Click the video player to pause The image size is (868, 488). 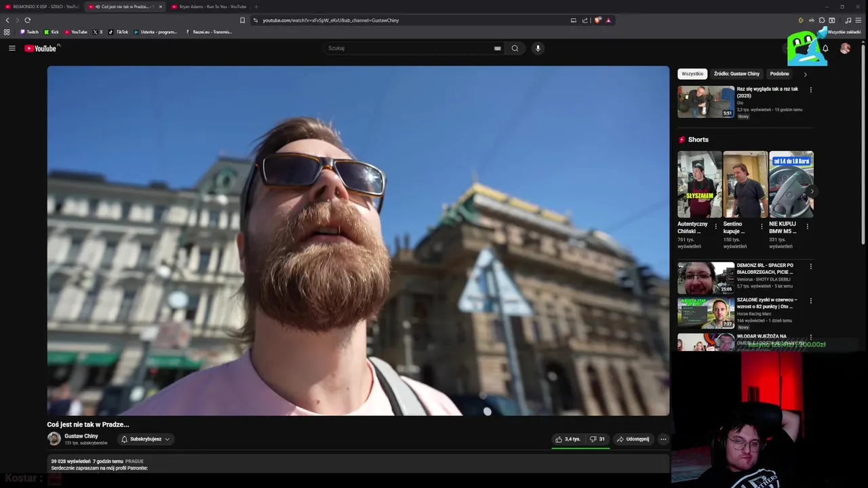pos(358,241)
